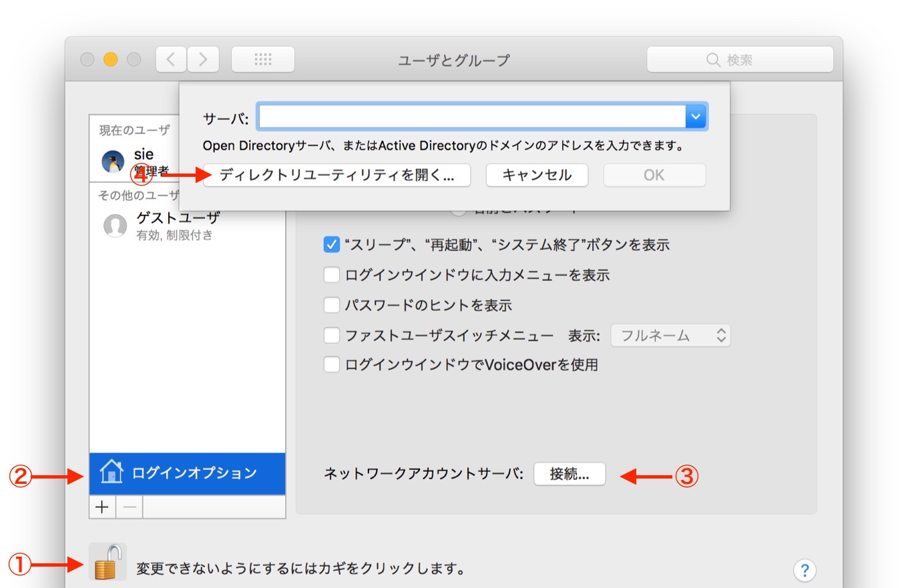Viewport: 908px width, 588px height.
Task: Uncheck the スリープ、再起動、システム終了 buttons checkbox
Action: click(332, 245)
